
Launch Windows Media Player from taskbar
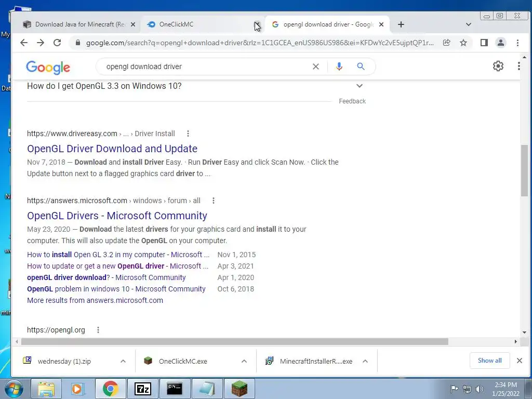[77, 389]
